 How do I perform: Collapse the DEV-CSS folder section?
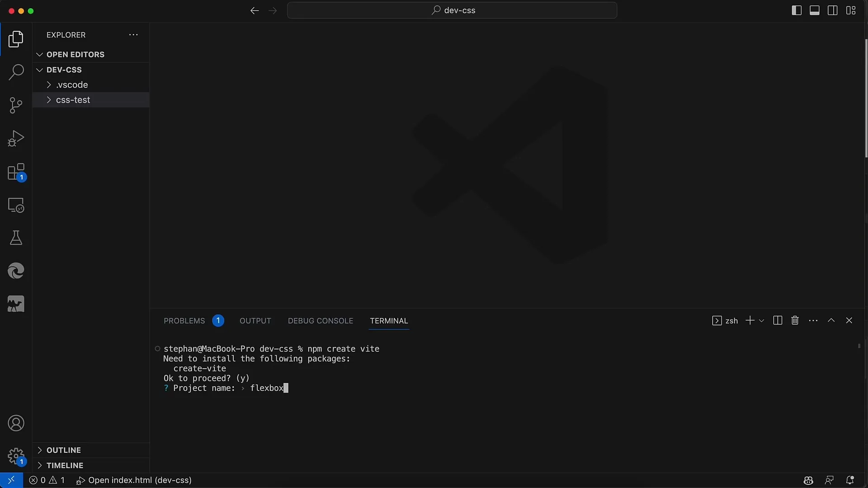(x=91, y=70)
